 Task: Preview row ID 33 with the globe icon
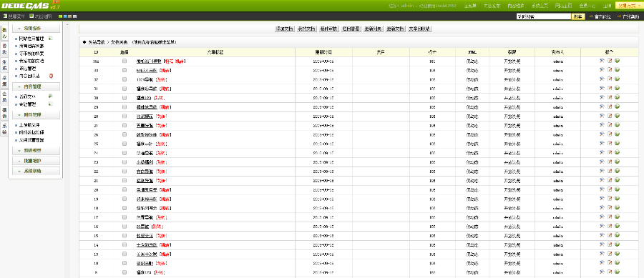(617, 70)
